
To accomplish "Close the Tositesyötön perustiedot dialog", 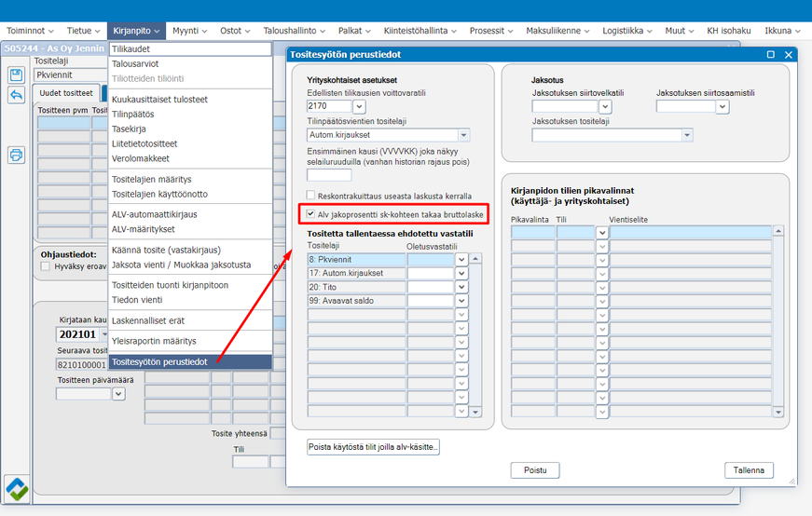I will coord(789,55).
